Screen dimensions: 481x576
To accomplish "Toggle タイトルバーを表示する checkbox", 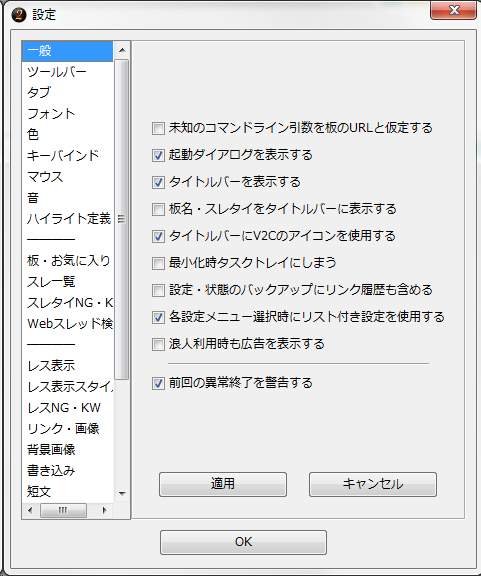I will (x=158, y=183).
